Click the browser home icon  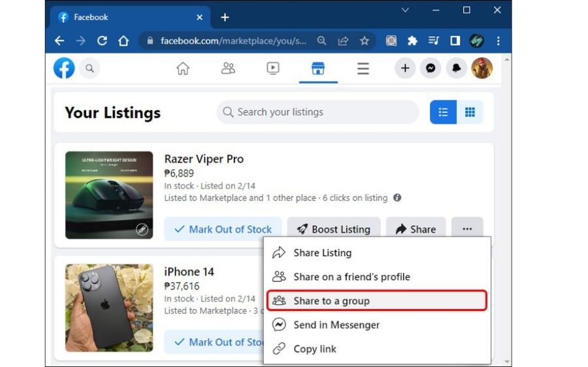point(123,41)
